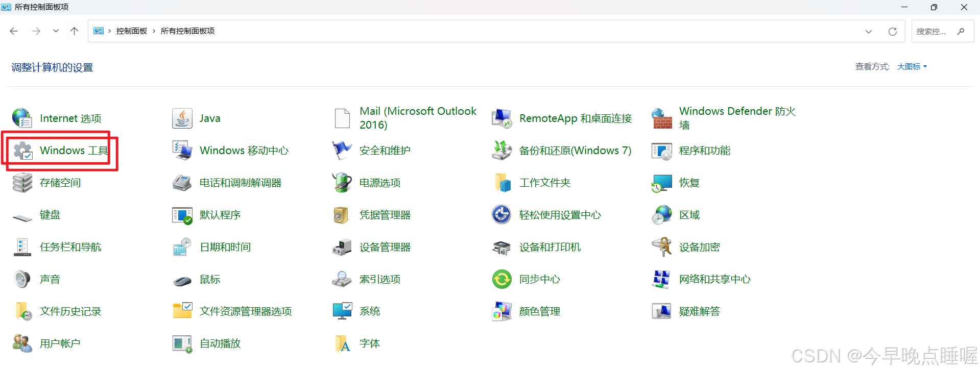Open the Windows Defender 防火墙 brick wall icon
The width and height of the screenshot is (980, 372).
661,118
